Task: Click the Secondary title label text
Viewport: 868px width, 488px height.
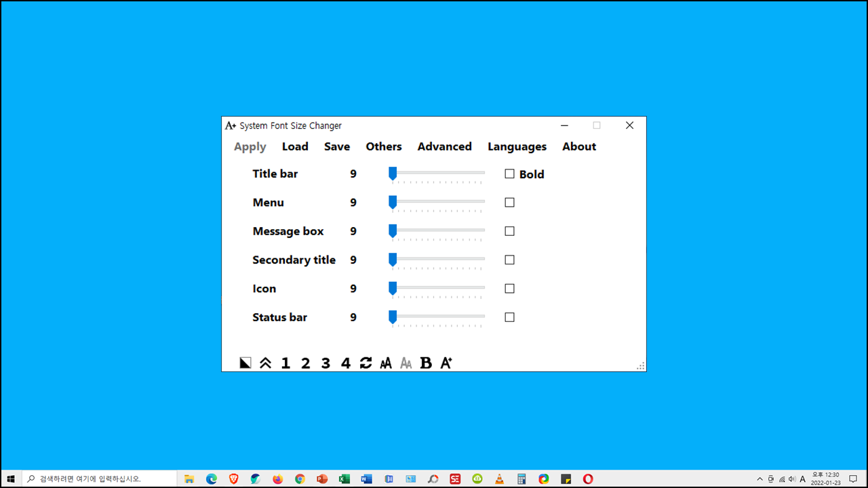Action: pos(294,260)
